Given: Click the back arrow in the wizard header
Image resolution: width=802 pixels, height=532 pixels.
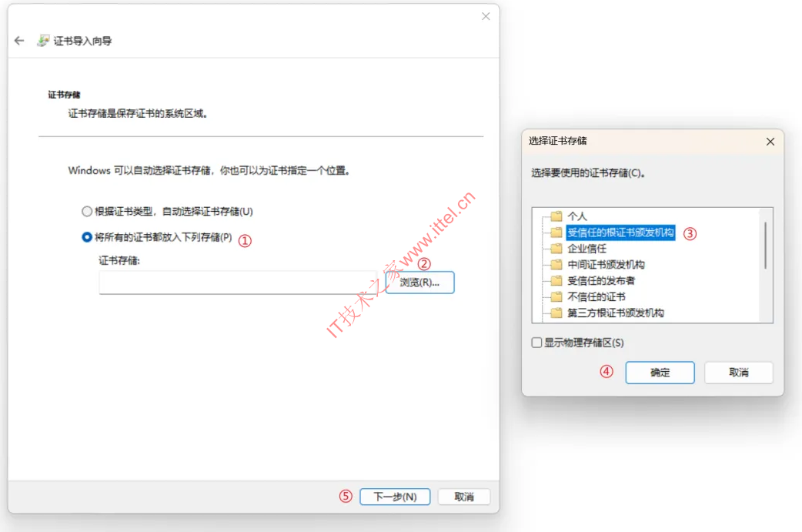Looking at the screenshot, I should point(19,40).
